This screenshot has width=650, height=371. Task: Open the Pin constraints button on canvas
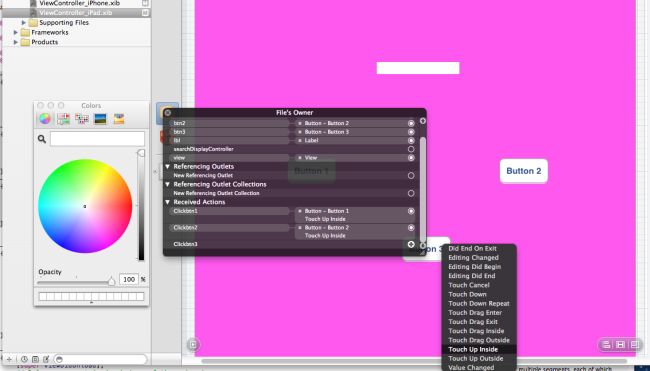click(x=620, y=344)
